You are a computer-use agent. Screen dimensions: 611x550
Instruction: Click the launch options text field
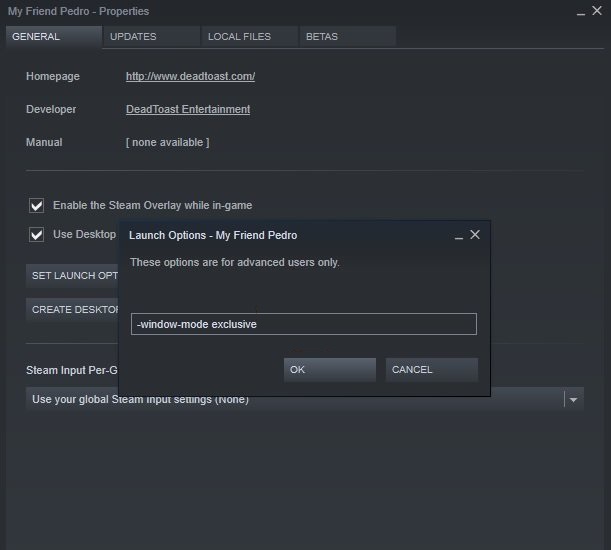(304, 324)
